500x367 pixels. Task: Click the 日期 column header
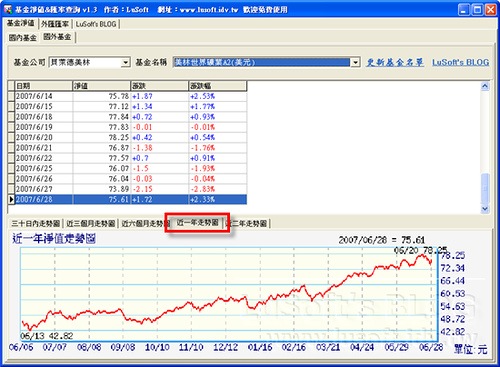[x=44, y=86]
